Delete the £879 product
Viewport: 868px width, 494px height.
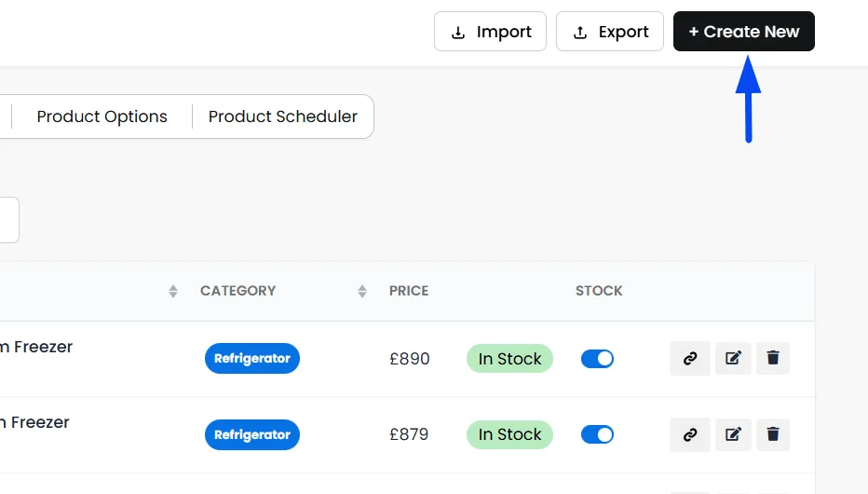773,434
